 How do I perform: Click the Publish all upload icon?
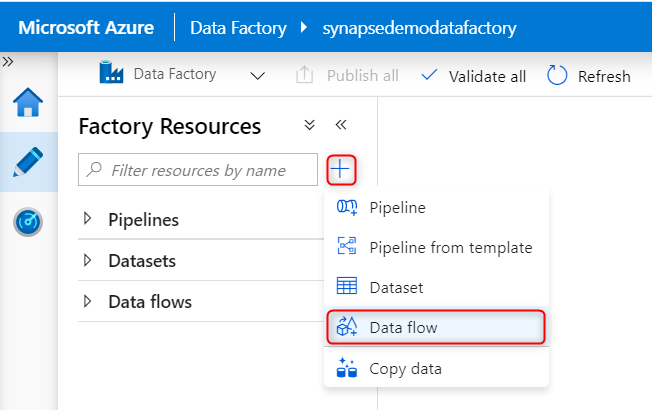tap(304, 75)
